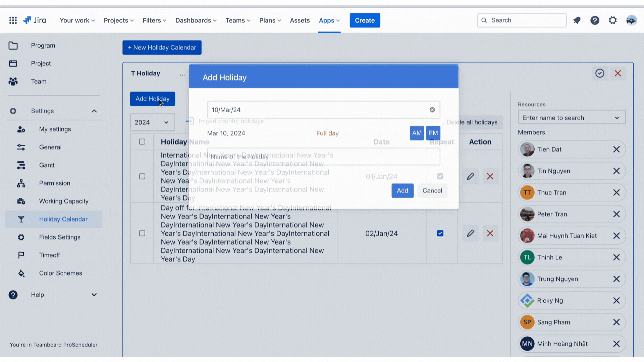Remove member Tien Dat from resources

[616, 149]
